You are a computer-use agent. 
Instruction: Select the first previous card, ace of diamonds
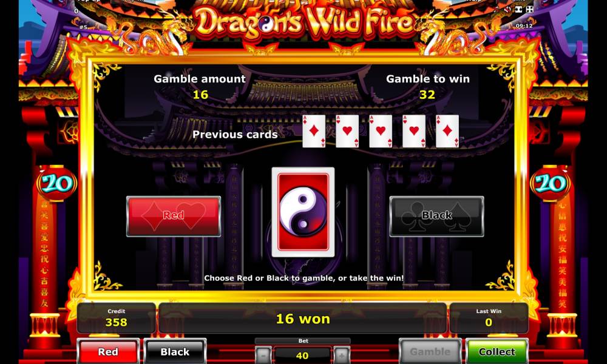[x=314, y=131]
